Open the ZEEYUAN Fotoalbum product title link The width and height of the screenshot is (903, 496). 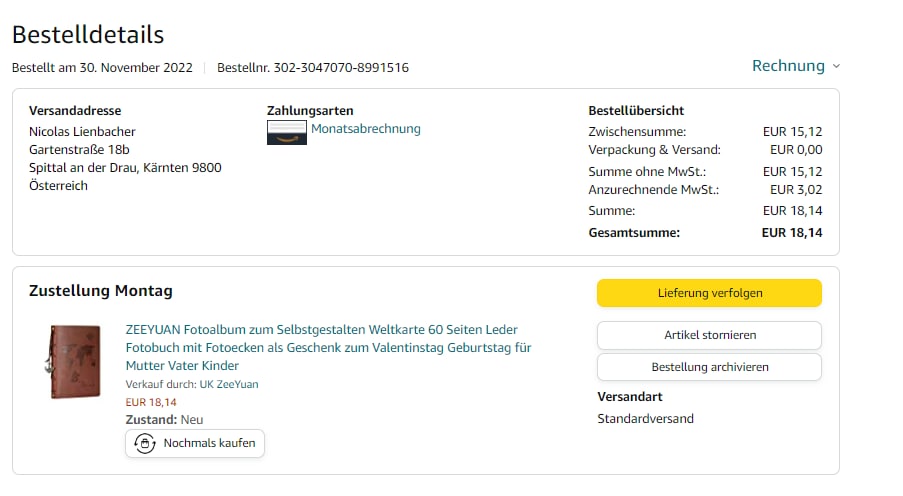pos(328,347)
